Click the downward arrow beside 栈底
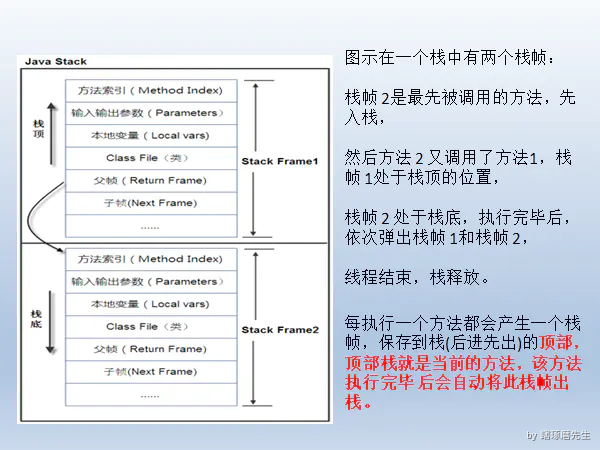 pos(50,322)
